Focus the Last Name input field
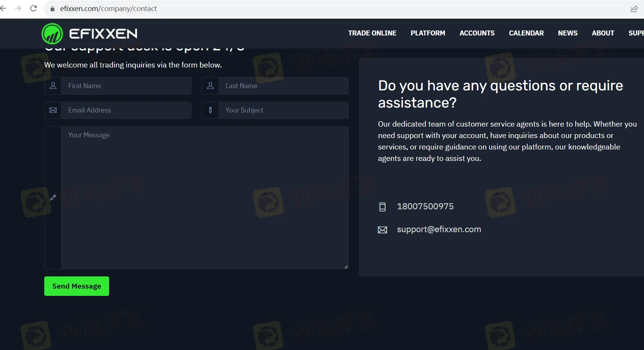The height and width of the screenshot is (350, 644). [283, 86]
